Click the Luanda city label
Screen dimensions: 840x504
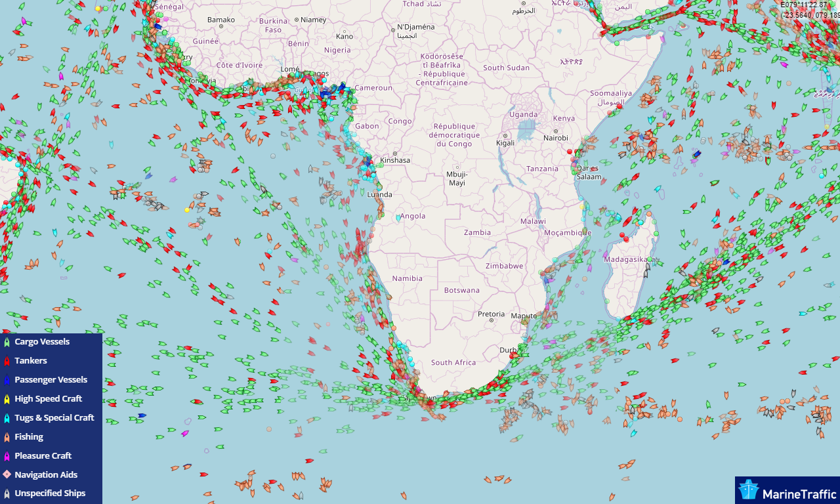click(x=380, y=194)
